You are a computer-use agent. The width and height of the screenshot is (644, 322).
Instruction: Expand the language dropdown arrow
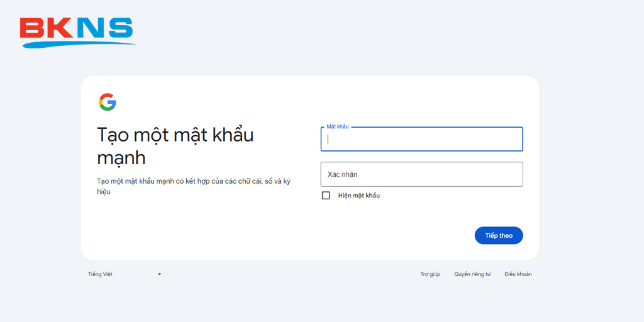tap(159, 274)
